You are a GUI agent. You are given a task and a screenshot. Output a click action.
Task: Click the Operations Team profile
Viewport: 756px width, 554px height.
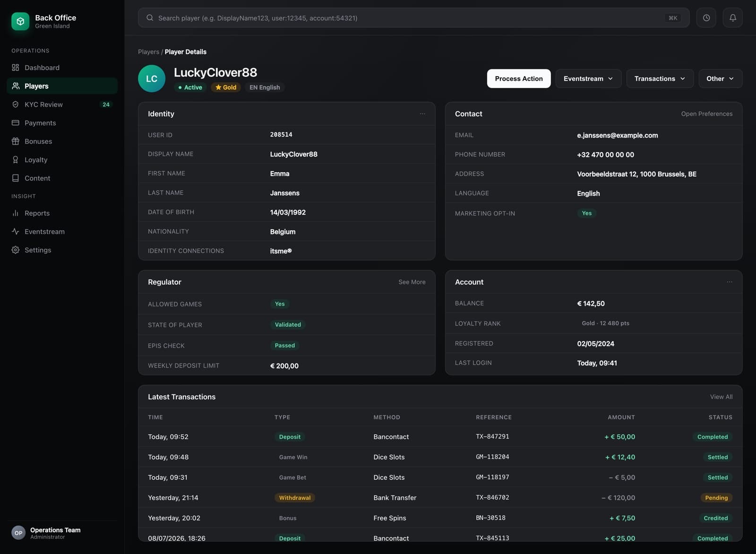coord(62,533)
